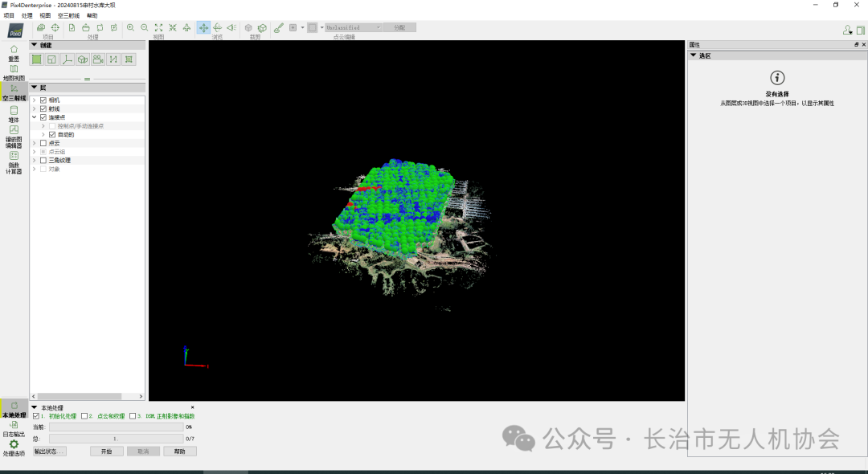Screen dimensions: 868x474
Task: Open the 重置 home view in sidebar
Action: (14, 53)
